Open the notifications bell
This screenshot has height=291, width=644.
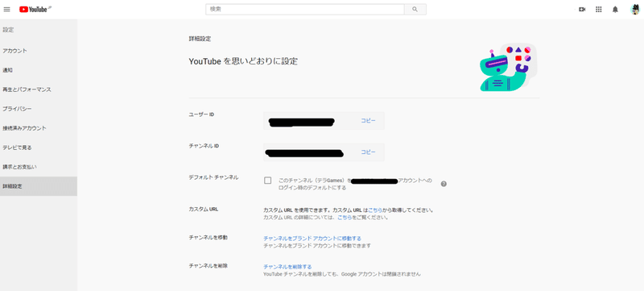pos(615,10)
